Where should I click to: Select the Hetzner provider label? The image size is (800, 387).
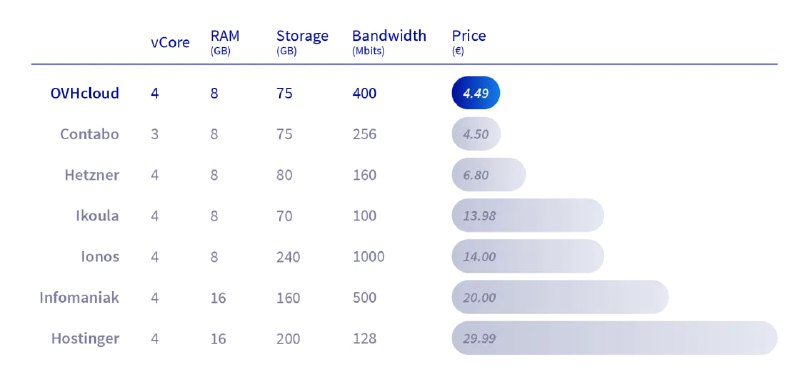tap(92, 174)
